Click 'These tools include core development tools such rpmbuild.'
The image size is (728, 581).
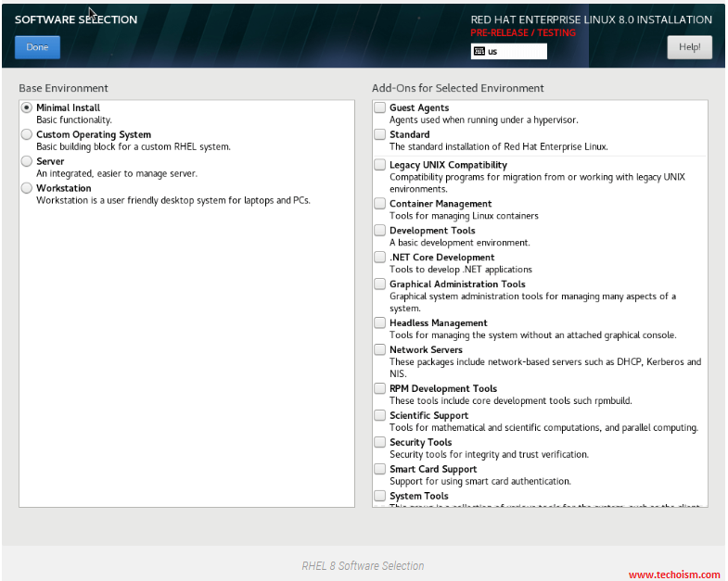511,401
